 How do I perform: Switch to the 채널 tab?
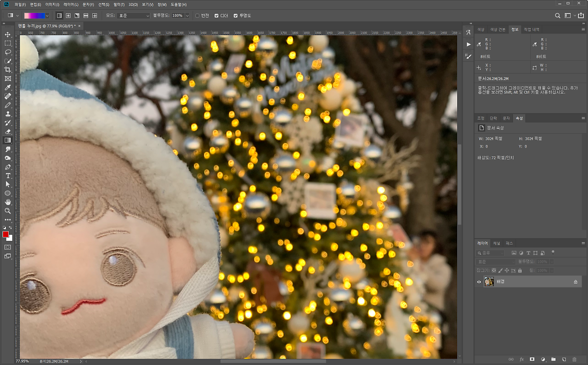[x=496, y=243]
